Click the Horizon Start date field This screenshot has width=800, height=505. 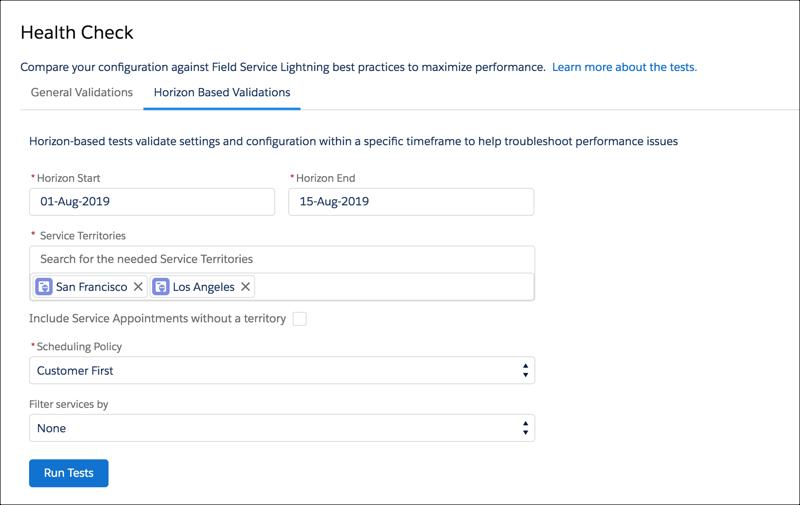pos(152,201)
